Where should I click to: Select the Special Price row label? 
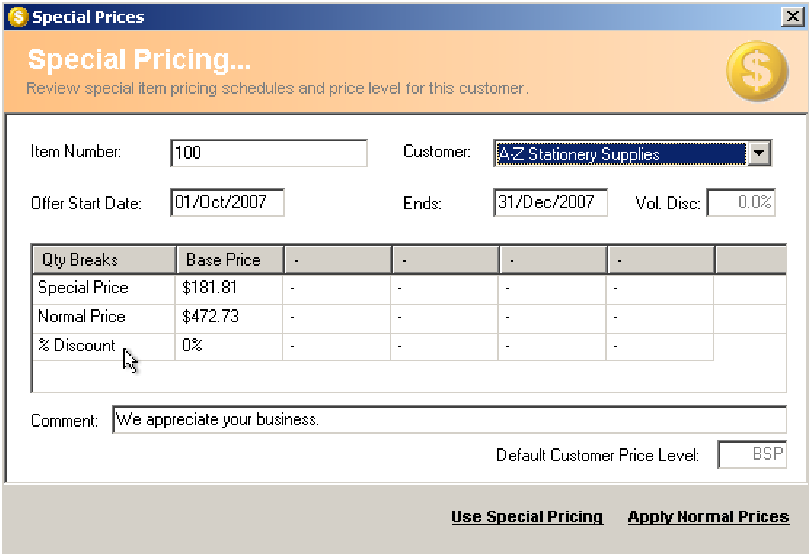(x=83, y=287)
